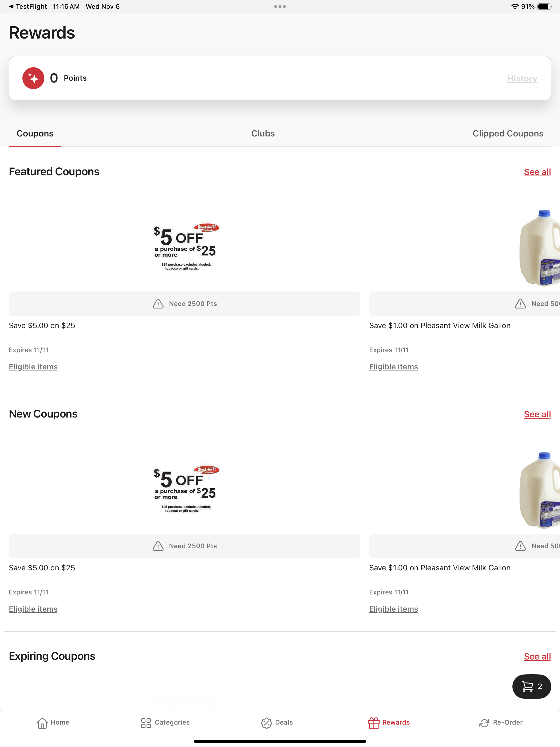The width and height of the screenshot is (560, 747).
Task: Tap the three-dot multitasking control
Action: pos(280,6)
